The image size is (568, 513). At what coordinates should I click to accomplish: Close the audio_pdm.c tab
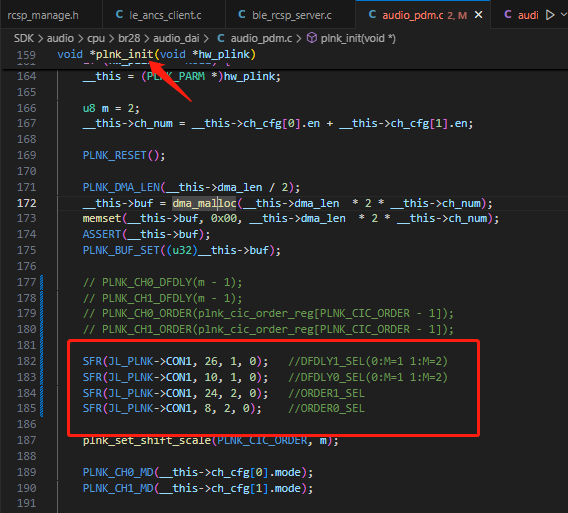(479, 15)
